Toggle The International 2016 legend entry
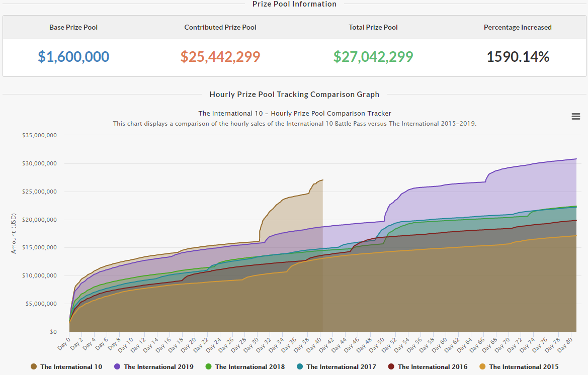 (432, 367)
